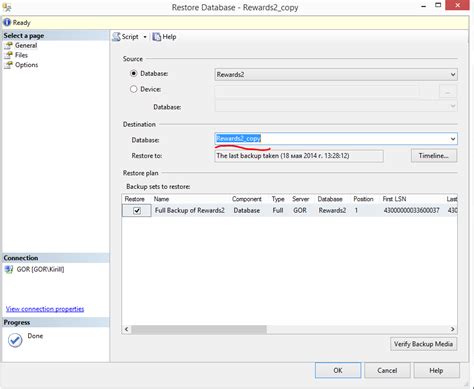
Task: Click the Done progress checkmark icon
Action: coord(15,340)
